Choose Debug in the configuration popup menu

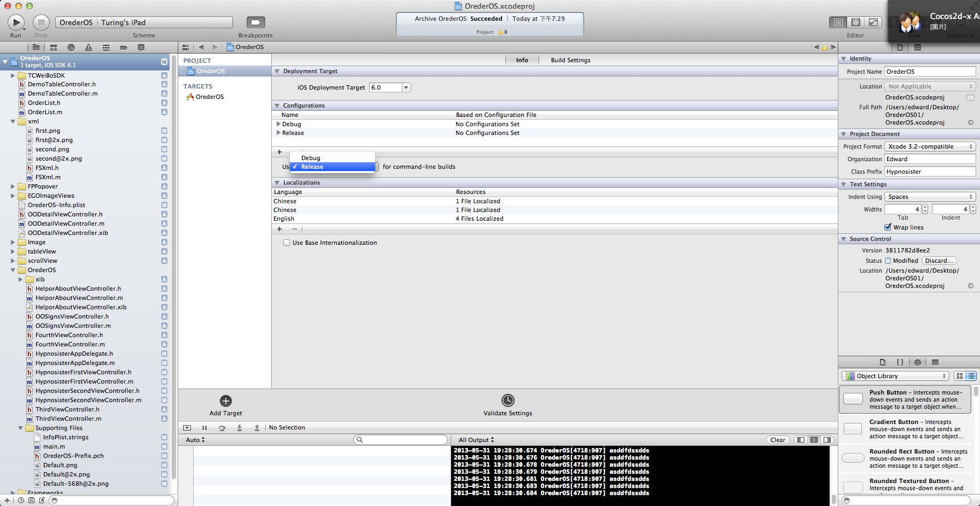[x=332, y=158]
